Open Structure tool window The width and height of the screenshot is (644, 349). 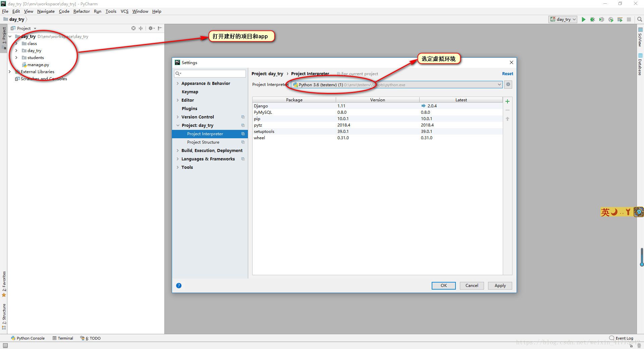[4, 316]
